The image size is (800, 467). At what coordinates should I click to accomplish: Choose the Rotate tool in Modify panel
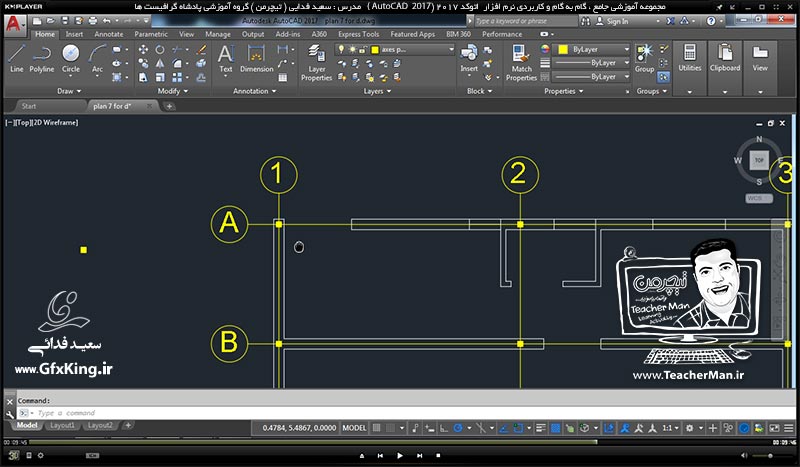pos(160,50)
